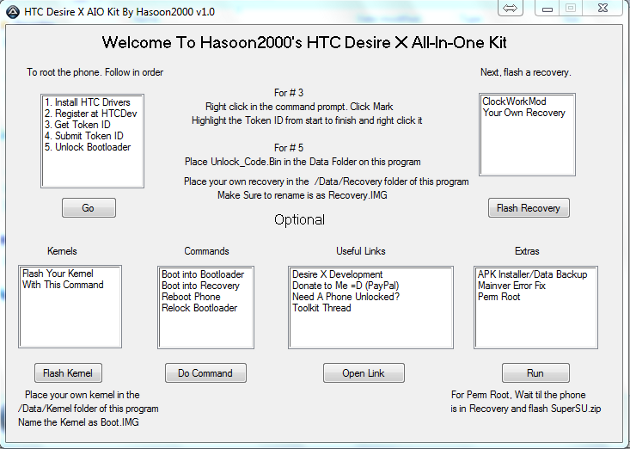Click the Do Command button
Image resolution: width=630 pixels, height=449 pixels.
[x=206, y=373]
